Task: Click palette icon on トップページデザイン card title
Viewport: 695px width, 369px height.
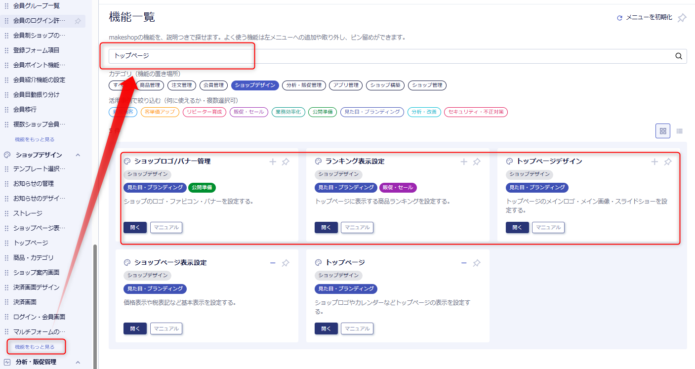Action: coord(509,161)
